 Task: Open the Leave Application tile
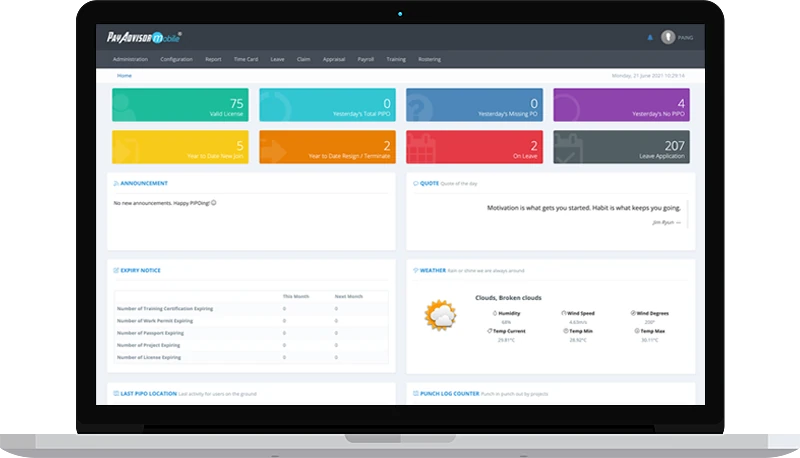[621, 147]
